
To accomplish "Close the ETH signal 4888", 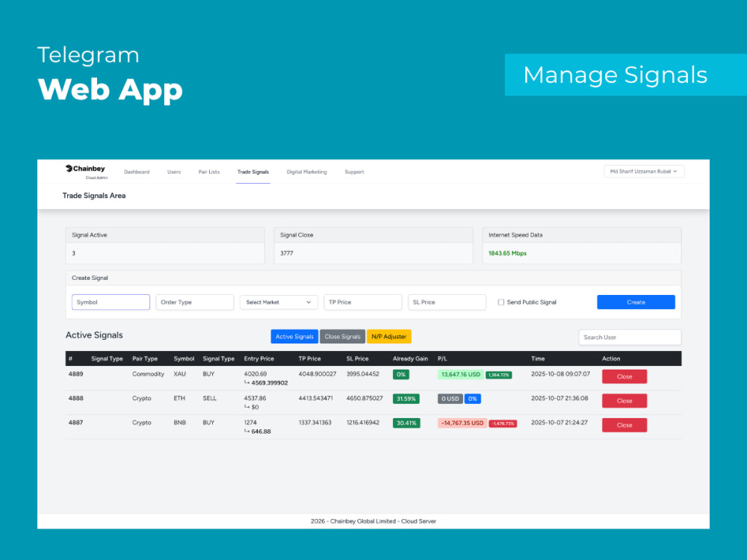I will pyautogui.click(x=624, y=401).
